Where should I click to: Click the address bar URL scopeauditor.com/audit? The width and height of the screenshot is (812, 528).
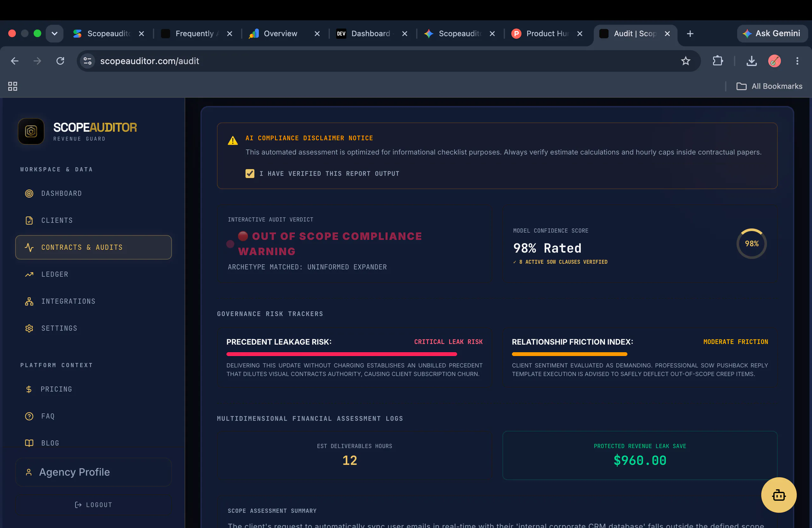[x=149, y=61]
